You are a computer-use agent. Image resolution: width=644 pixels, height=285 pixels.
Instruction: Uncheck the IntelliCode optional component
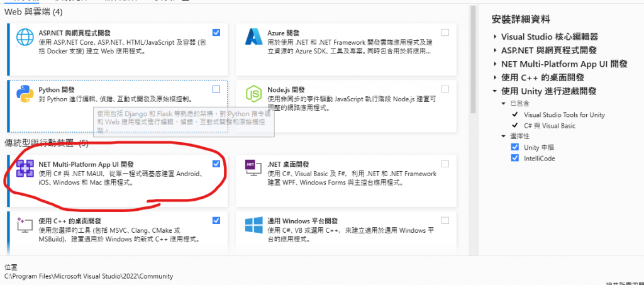click(515, 158)
